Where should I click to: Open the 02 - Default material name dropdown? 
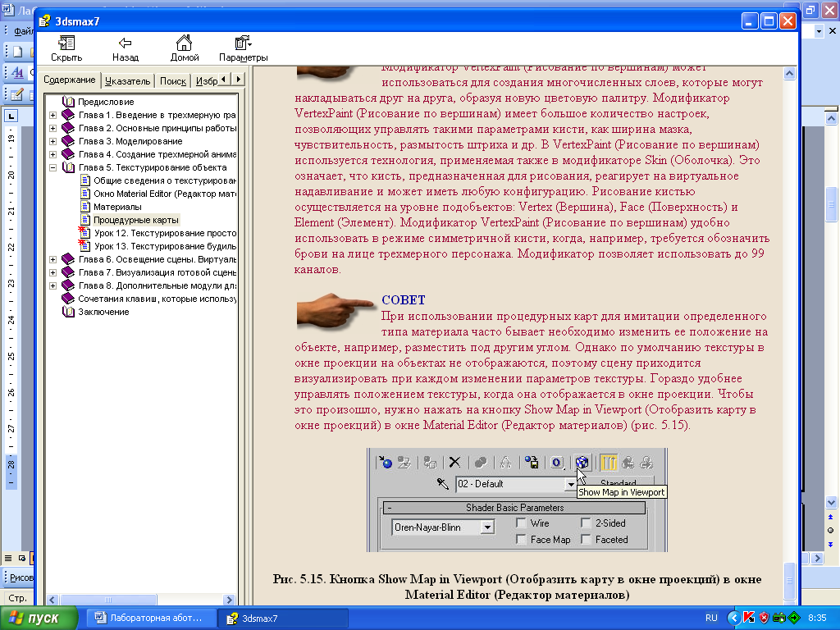(571, 484)
